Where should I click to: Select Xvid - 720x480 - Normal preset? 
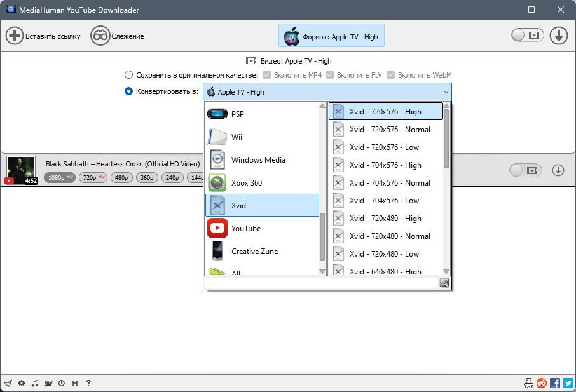tap(386, 236)
